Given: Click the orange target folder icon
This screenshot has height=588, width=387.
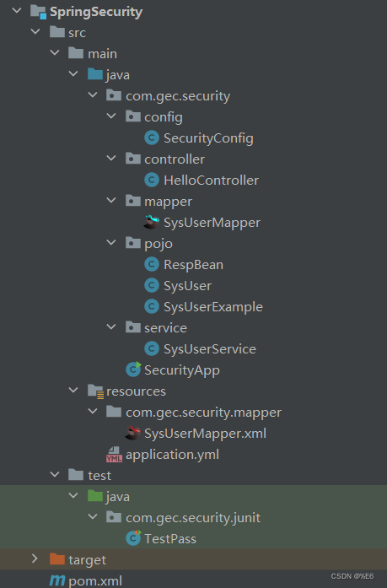Looking at the screenshot, I should click(57, 559).
